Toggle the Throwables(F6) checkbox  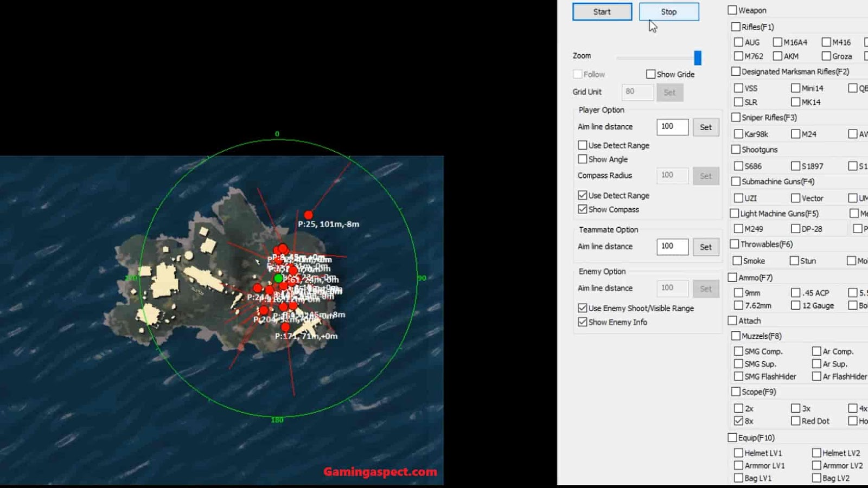point(735,244)
